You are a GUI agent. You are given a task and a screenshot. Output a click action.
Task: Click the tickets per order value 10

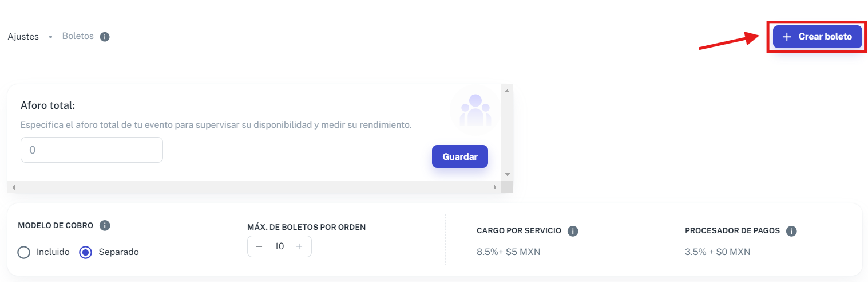point(279,246)
